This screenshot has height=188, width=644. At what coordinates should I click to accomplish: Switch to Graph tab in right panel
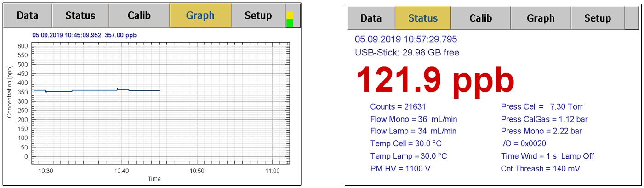click(541, 18)
